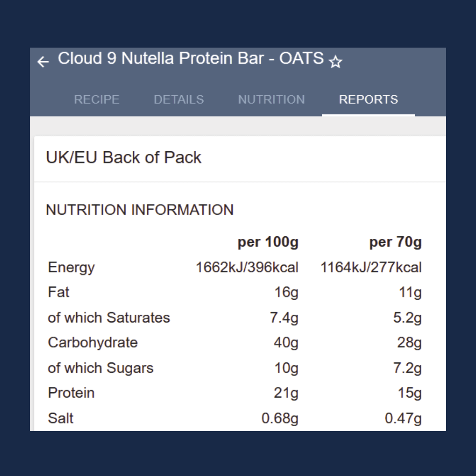Click the Carbohydrate row label
476x476 pixels.
click(x=93, y=342)
